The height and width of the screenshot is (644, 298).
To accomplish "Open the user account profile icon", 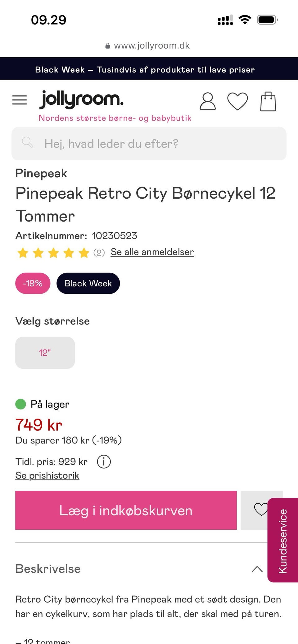I will (x=207, y=101).
